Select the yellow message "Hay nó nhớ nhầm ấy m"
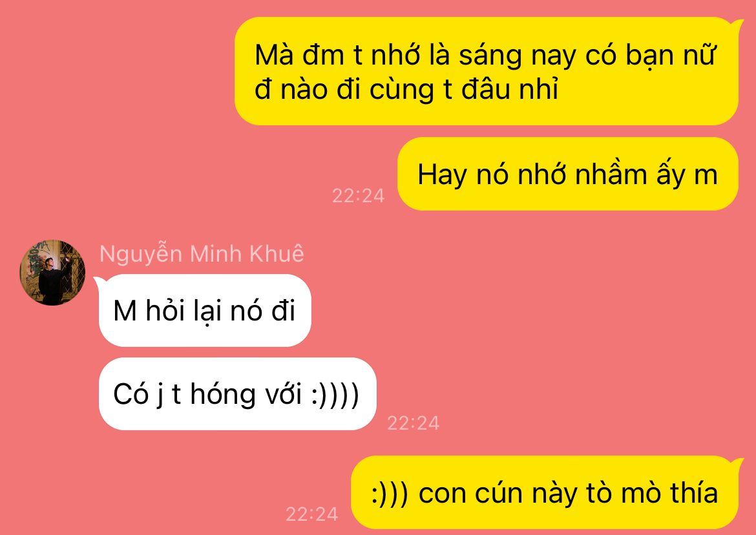 tap(567, 174)
